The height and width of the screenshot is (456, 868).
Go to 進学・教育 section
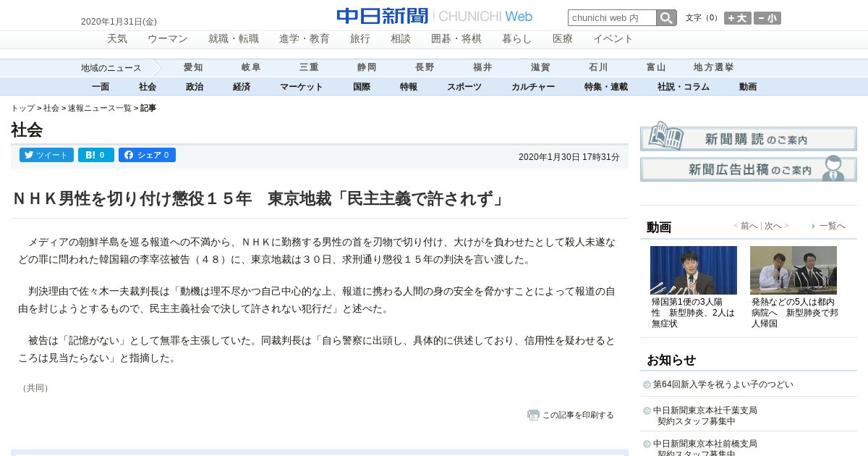point(305,39)
